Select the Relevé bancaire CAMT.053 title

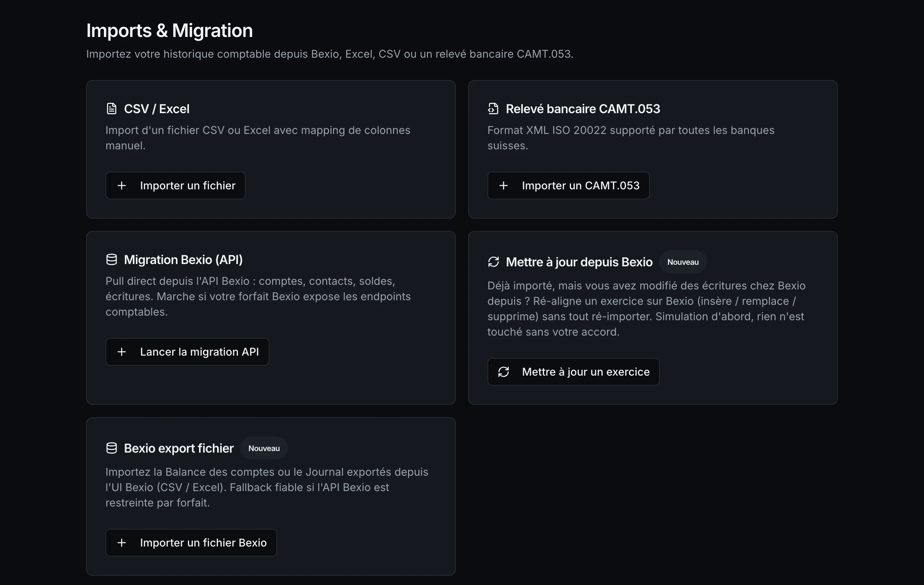tap(583, 109)
